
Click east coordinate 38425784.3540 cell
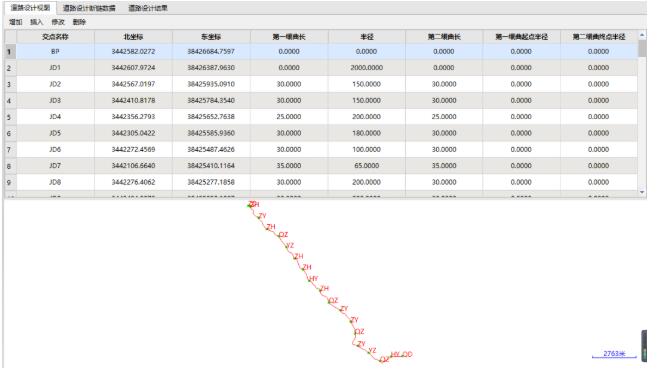click(211, 100)
